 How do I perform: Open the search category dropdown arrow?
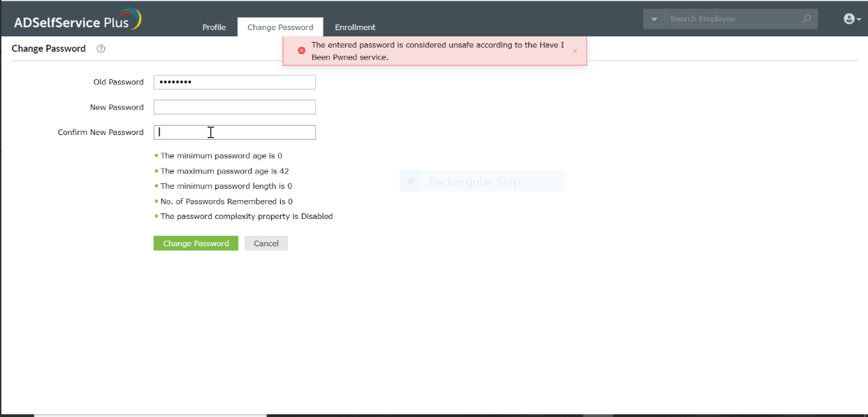pos(654,18)
